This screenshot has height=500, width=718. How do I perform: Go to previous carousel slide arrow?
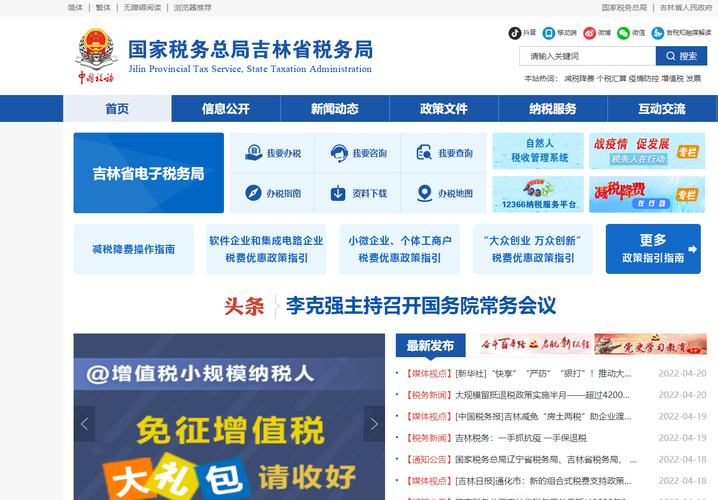click(85, 424)
